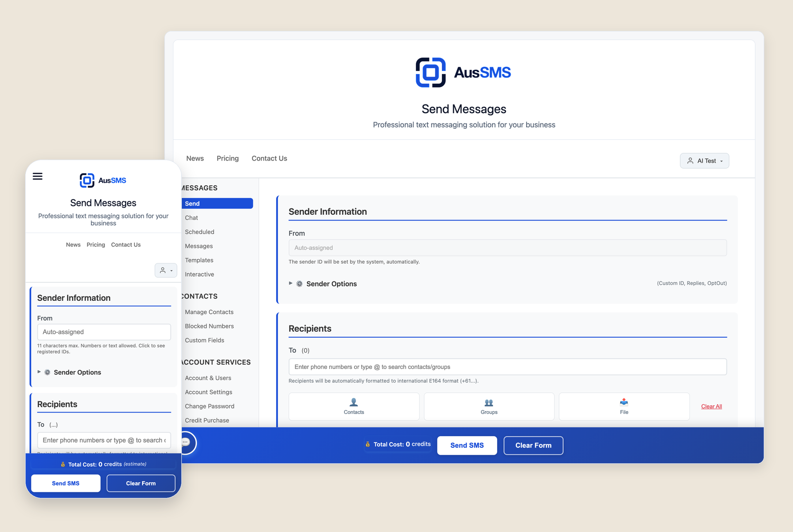Open the hamburger menu in mobile view
793x532 pixels.
point(38,176)
